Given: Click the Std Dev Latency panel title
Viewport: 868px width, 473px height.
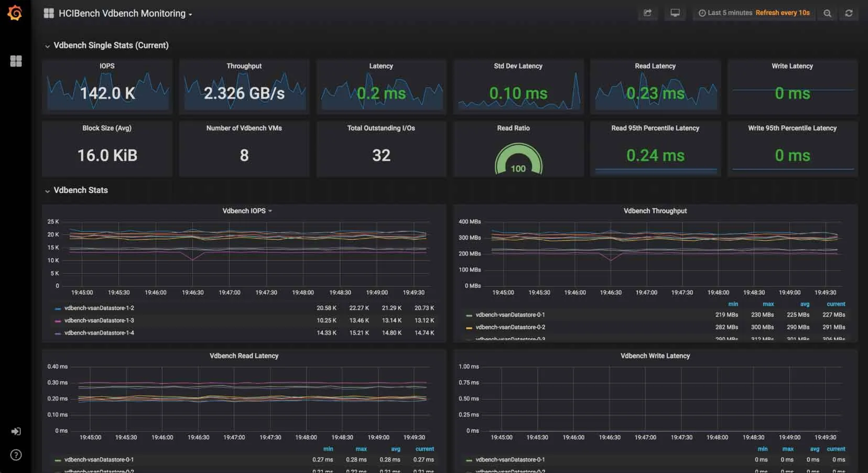Looking at the screenshot, I should pyautogui.click(x=518, y=66).
